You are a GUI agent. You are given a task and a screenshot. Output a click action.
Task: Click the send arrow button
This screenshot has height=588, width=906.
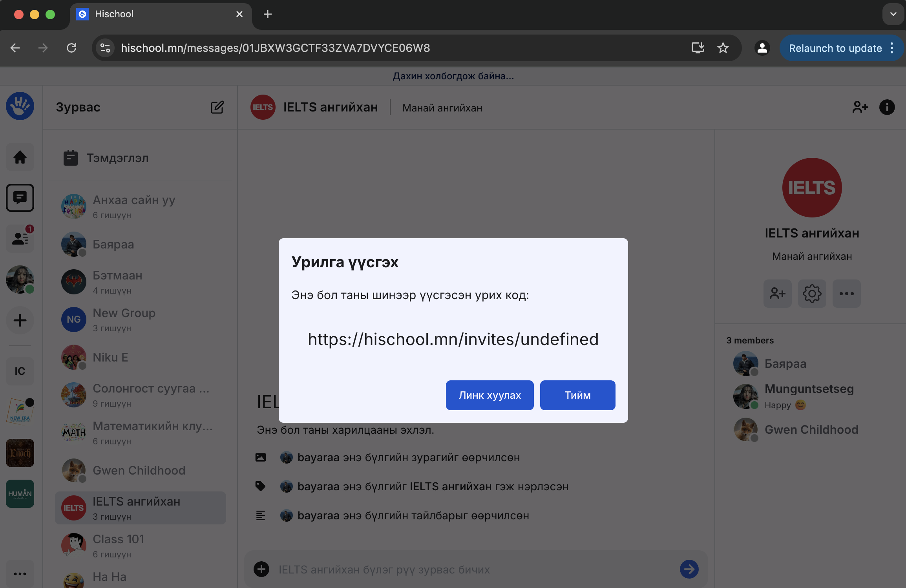689,569
